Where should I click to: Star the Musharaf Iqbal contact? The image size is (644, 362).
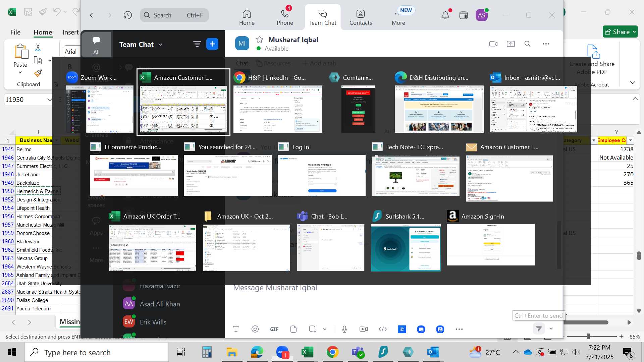point(260,40)
